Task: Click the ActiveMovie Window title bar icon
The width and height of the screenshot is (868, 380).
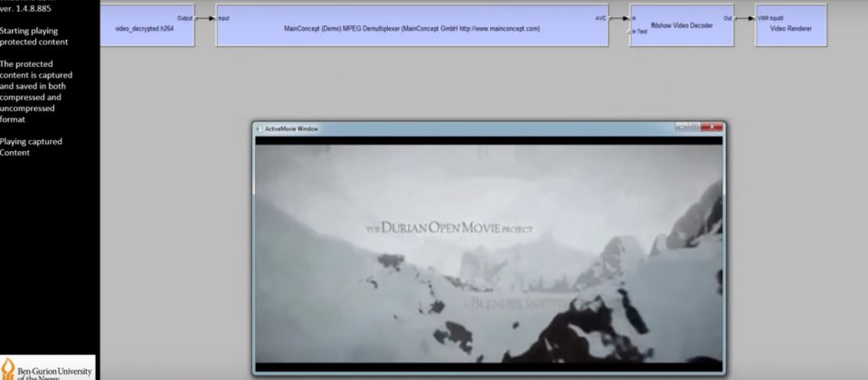Action: pos(259,128)
